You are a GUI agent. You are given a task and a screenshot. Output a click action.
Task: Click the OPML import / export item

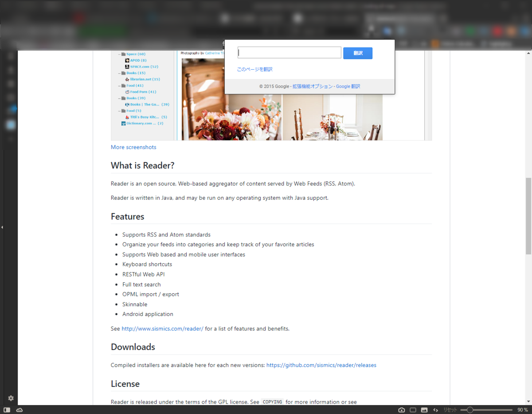point(151,294)
